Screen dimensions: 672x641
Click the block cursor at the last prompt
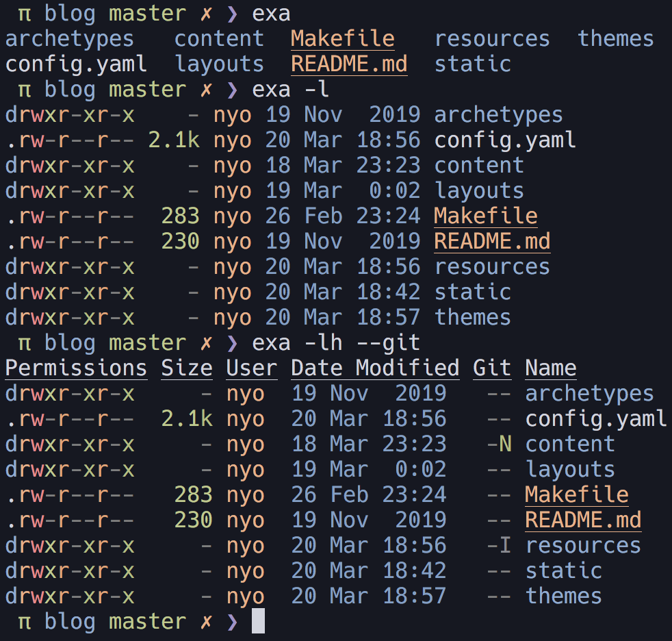pos(258,621)
